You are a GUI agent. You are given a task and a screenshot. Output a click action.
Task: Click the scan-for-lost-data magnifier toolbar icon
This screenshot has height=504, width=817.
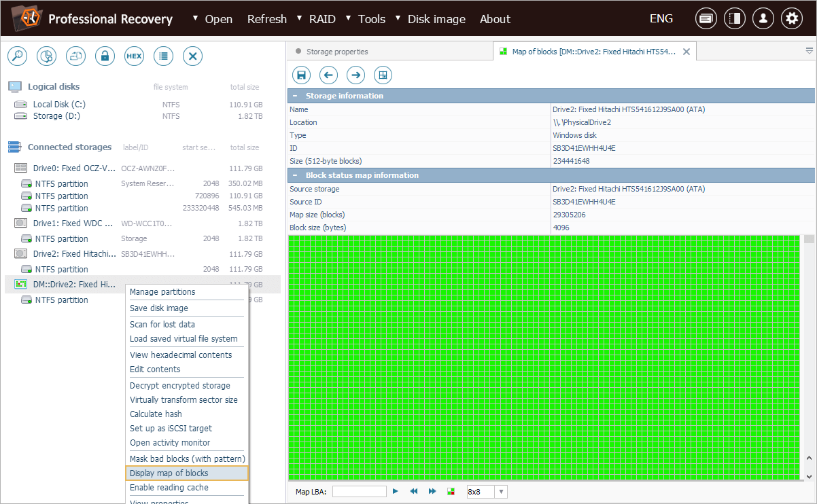17,56
